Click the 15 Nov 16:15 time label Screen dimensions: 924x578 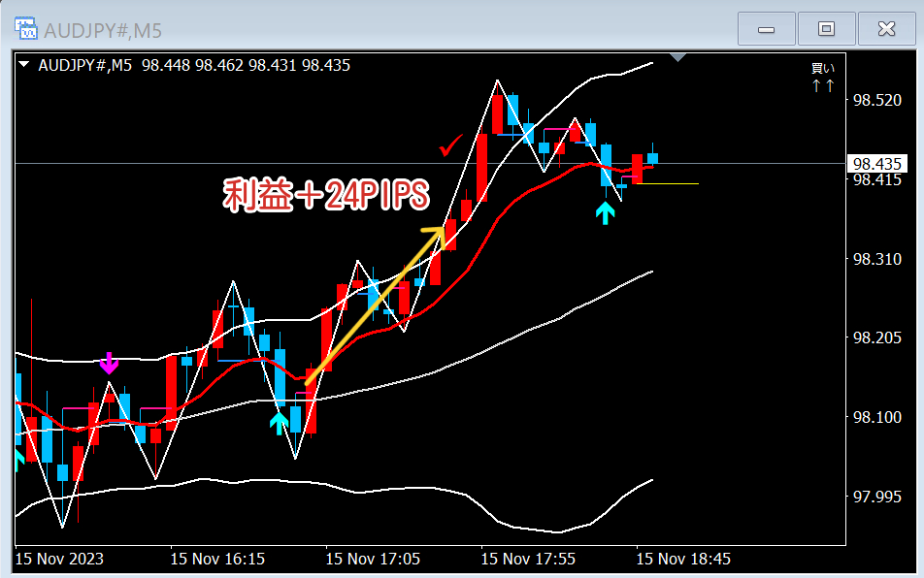tap(217, 559)
